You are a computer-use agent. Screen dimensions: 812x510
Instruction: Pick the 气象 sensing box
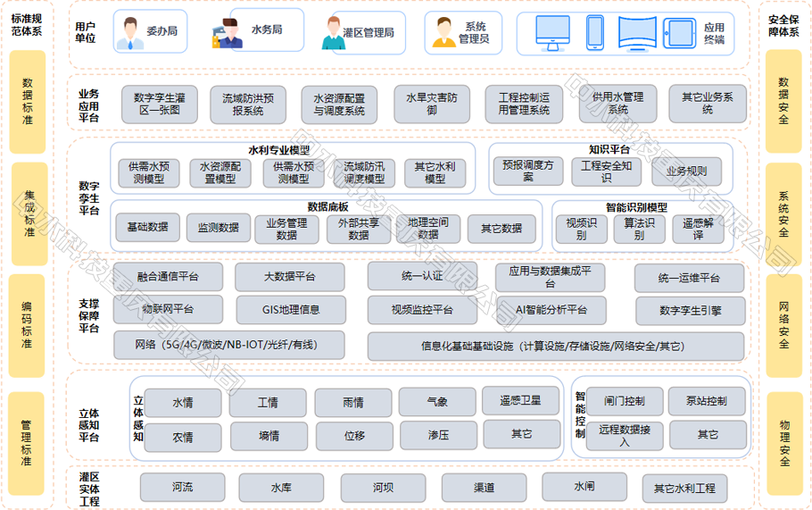click(x=437, y=402)
